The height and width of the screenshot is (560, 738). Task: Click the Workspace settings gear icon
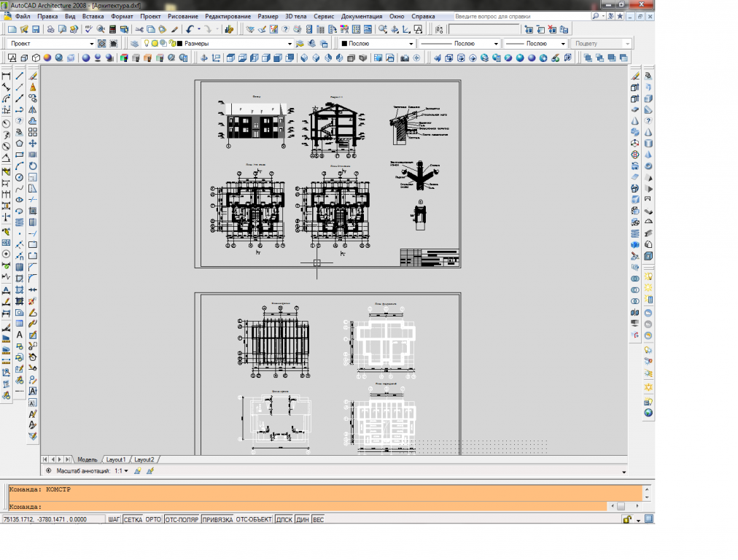coord(101,43)
